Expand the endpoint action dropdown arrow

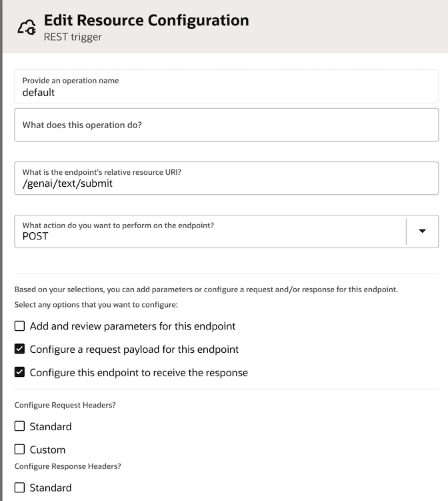422,231
